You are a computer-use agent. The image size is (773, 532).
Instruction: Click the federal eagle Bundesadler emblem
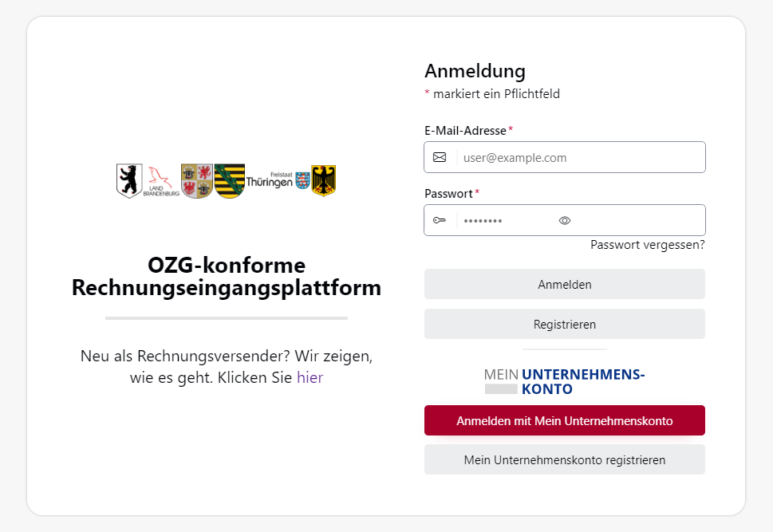pyautogui.click(x=322, y=179)
